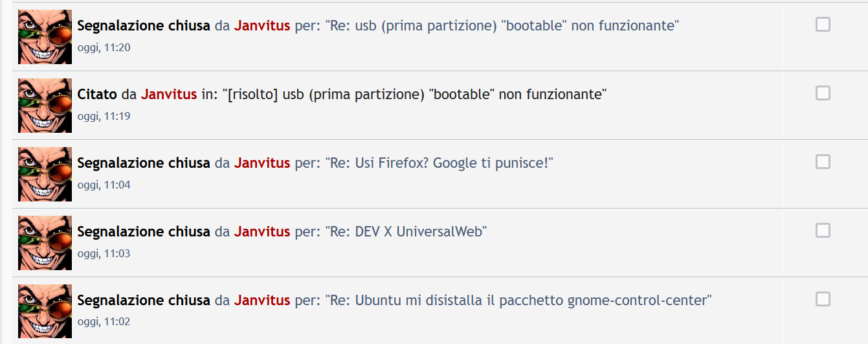This screenshot has height=344, width=868.
Task: Select checkbox for the "Citato" notification
Action: click(823, 93)
